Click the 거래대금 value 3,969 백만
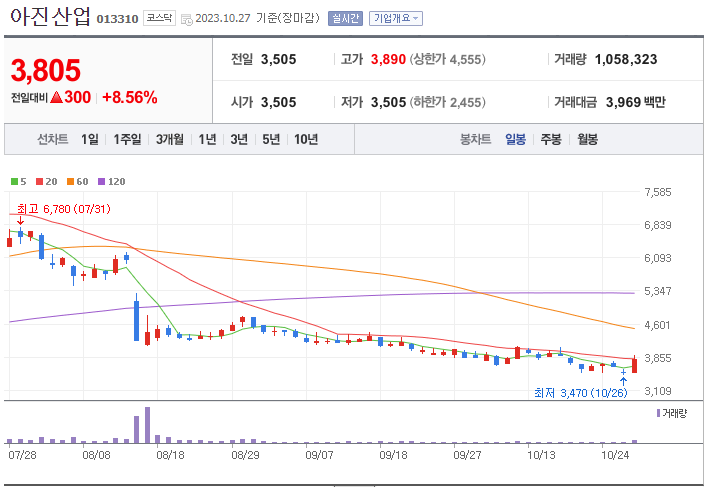 point(636,102)
